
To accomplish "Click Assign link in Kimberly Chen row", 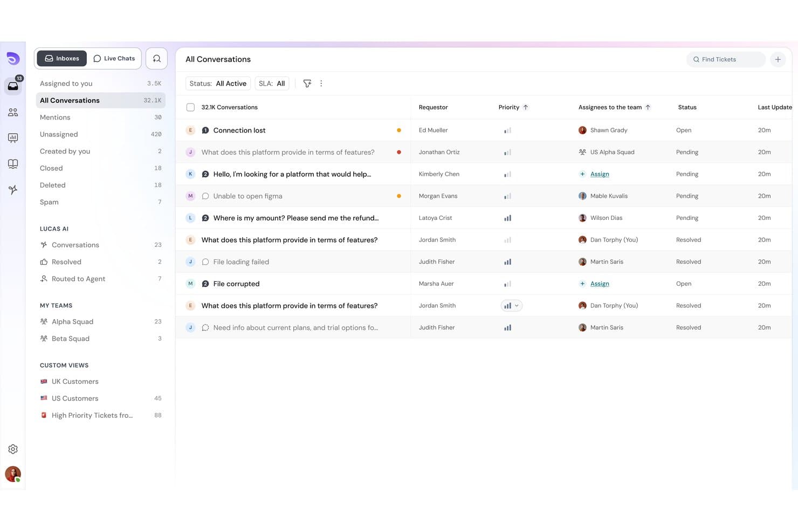I will pyautogui.click(x=600, y=174).
